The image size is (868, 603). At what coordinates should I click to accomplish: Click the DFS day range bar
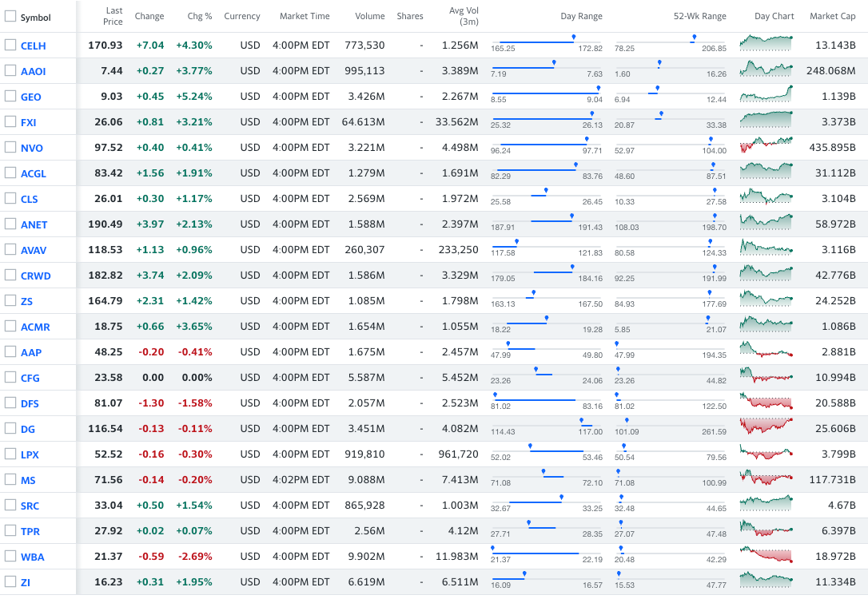tap(547, 400)
